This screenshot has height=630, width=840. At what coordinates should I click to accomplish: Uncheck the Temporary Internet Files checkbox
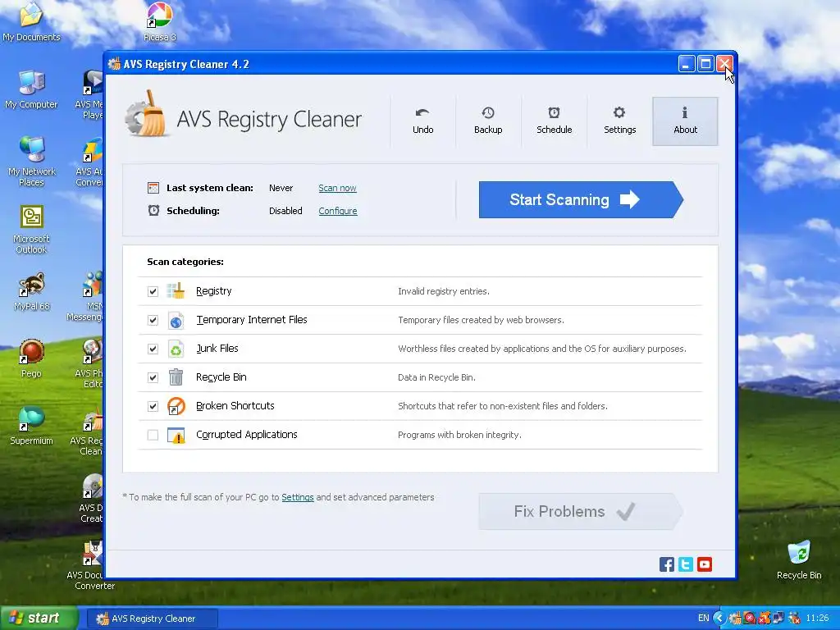[x=153, y=320]
